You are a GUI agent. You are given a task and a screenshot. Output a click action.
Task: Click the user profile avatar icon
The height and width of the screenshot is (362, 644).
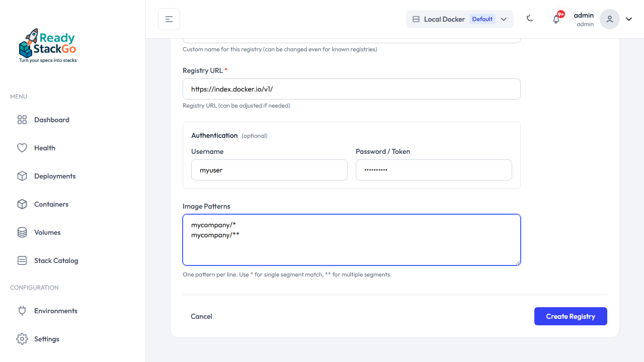tap(609, 19)
